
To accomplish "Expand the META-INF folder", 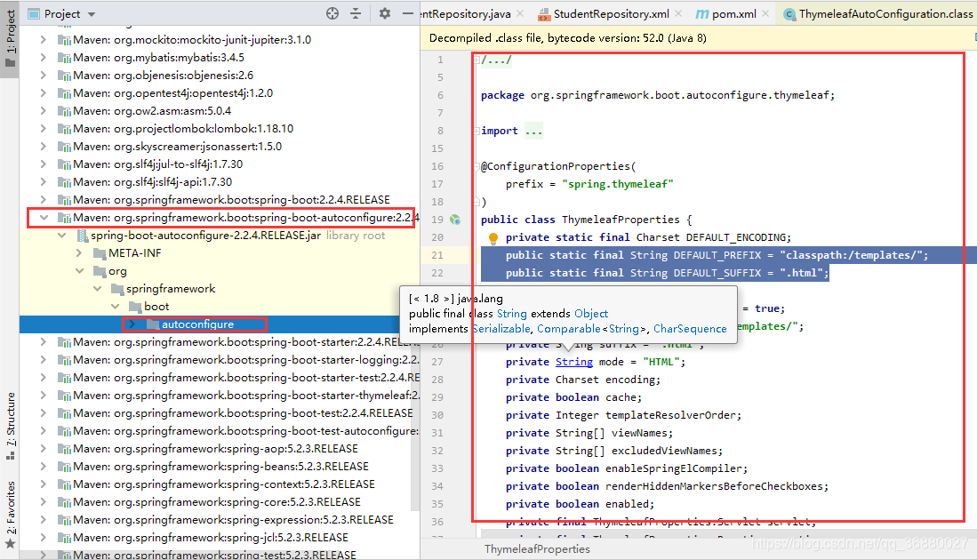I will click(79, 253).
